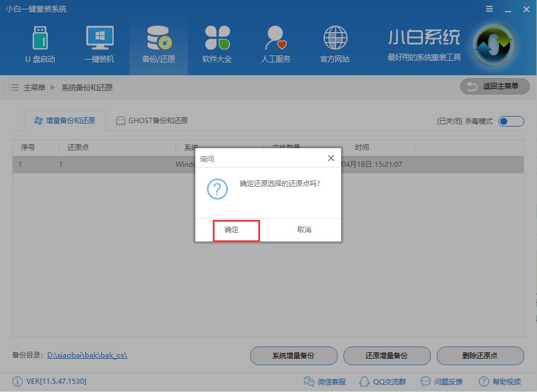Image resolution: width=537 pixels, height=392 pixels.
Task: Click the 删除还原点 button
Action: coord(480,356)
